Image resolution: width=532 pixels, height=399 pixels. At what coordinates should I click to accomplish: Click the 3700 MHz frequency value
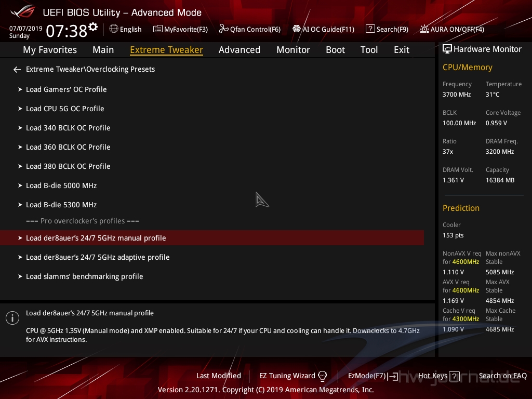(x=456, y=95)
